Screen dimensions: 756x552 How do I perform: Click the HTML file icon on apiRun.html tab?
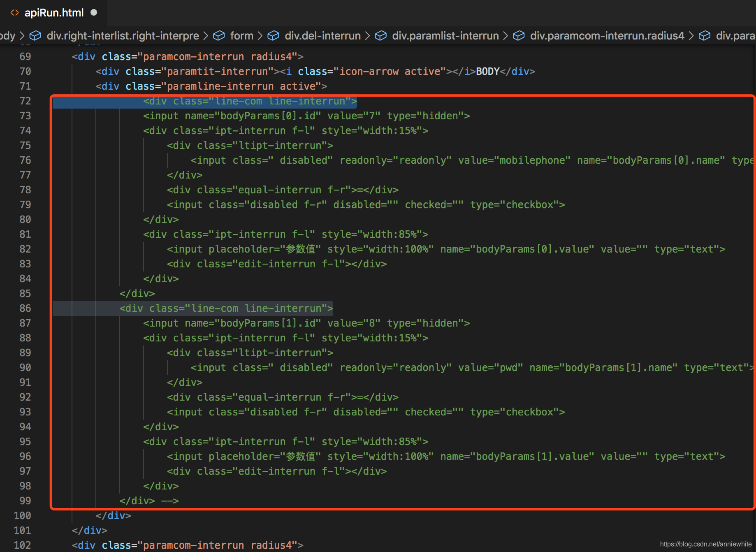(x=15, y=13)
